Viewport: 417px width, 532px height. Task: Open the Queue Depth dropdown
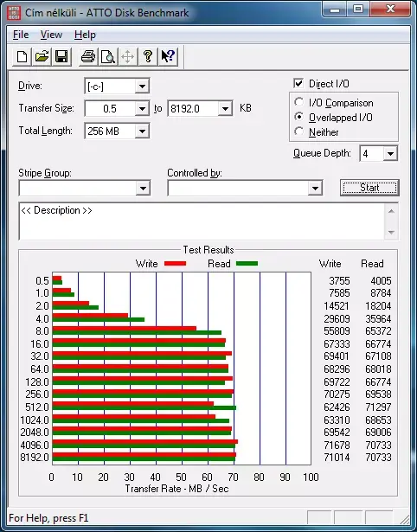coord(390,154)
